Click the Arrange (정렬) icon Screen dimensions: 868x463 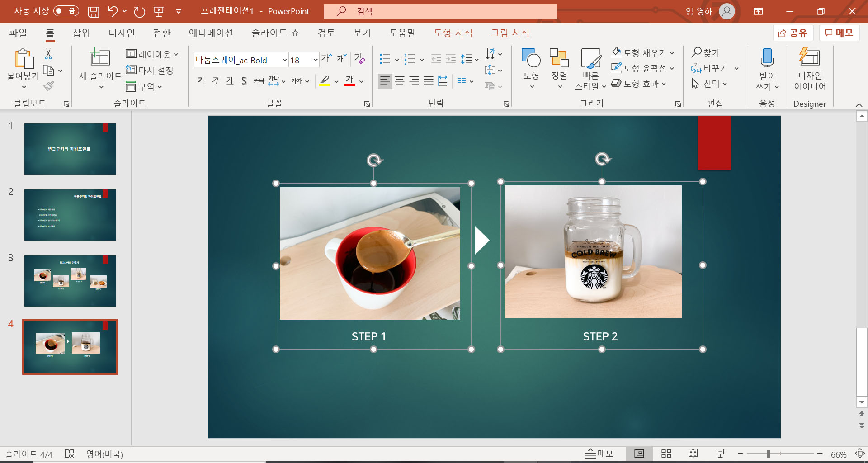[x=559, y=57]
